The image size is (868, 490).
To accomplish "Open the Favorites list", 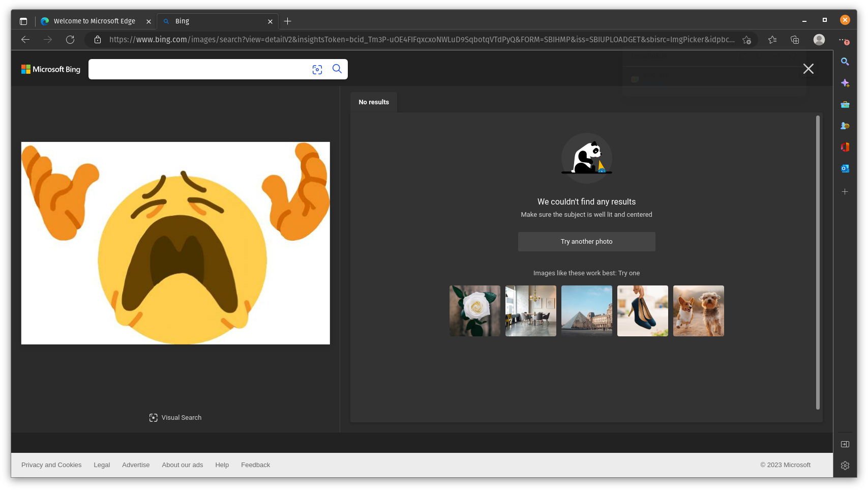I will coord(772,40).
